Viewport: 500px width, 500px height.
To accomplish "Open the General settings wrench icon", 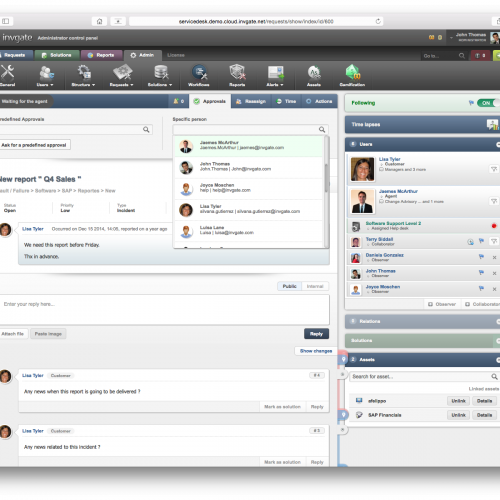I will (7, 76).
